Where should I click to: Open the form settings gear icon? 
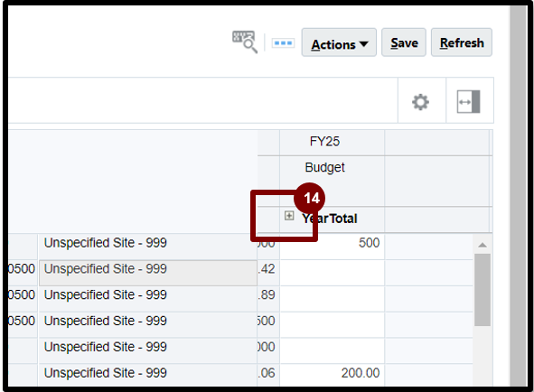point(420,102)
